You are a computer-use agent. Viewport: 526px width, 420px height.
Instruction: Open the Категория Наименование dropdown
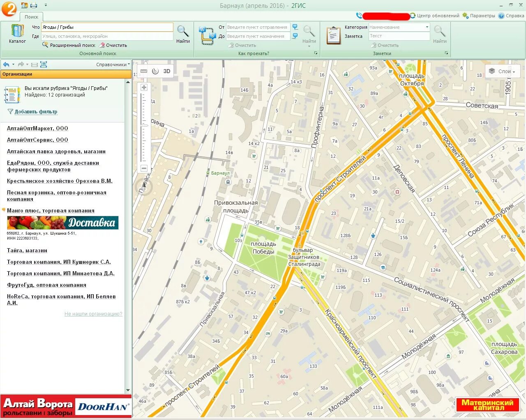(x=399, y=27)
